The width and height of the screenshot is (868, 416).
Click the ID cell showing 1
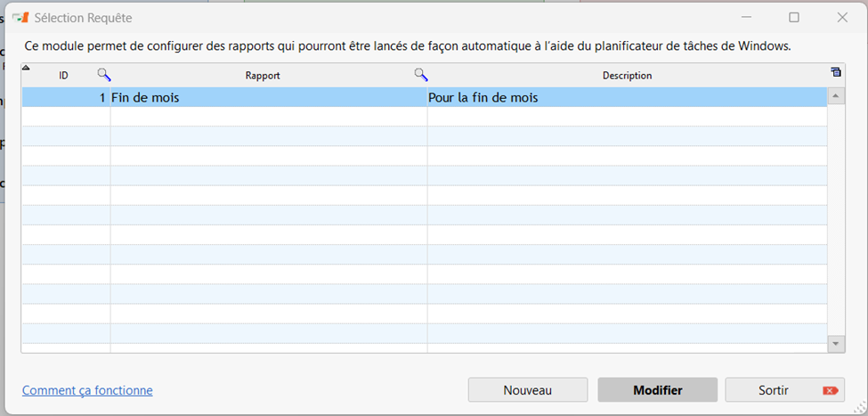(67, 98)
